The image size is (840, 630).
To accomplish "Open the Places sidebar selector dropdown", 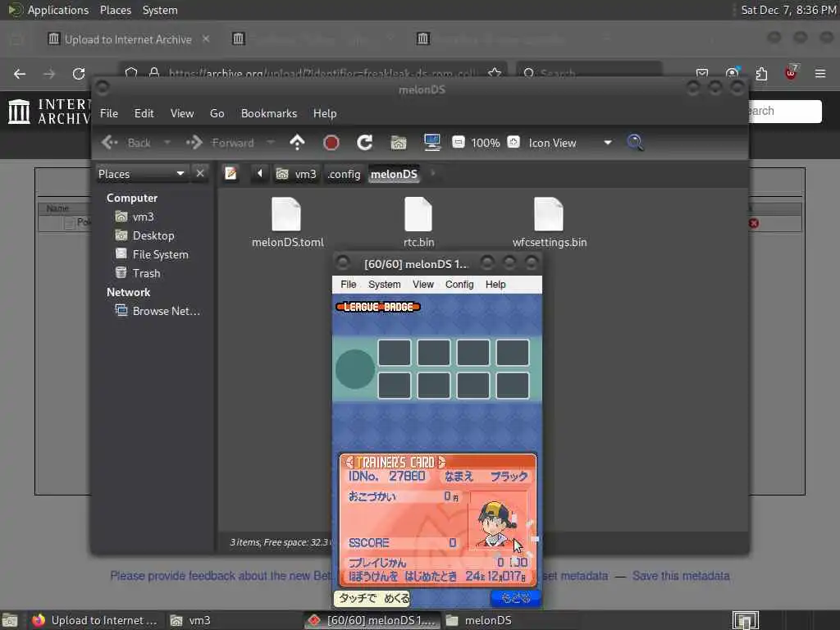I will click(x=141, y=174).
